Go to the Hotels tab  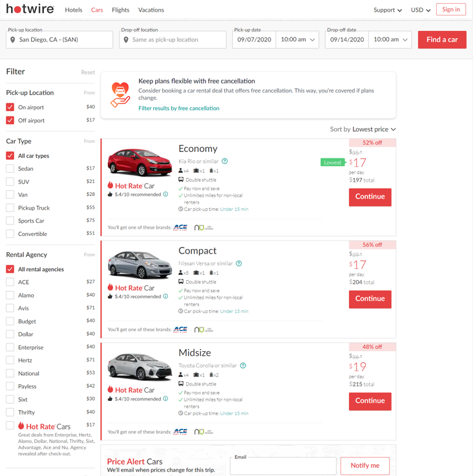[x=74, y=10]
